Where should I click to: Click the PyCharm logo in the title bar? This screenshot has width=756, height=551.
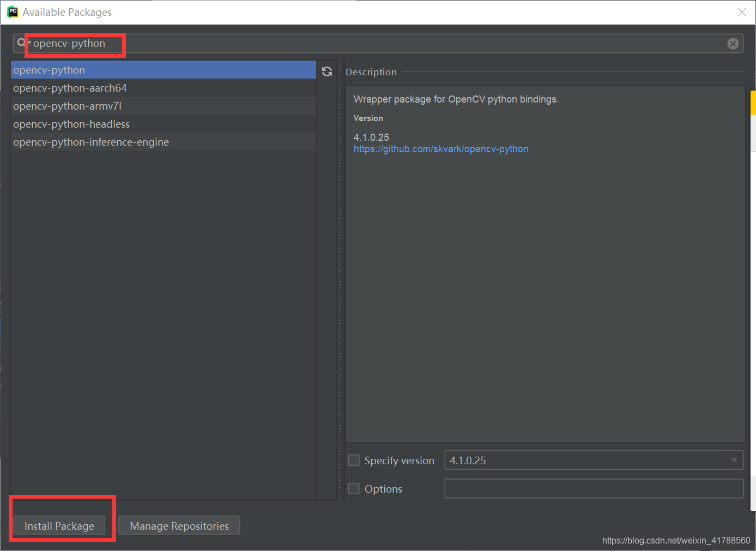13,12
